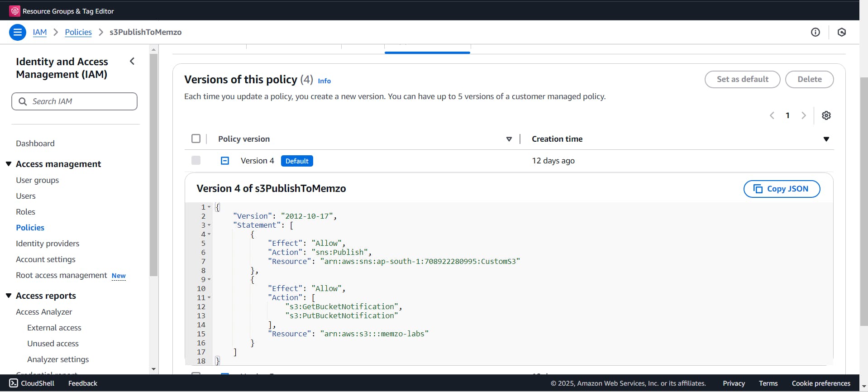
Task: Fold the Action array at line 11
Action: point(209,297)
